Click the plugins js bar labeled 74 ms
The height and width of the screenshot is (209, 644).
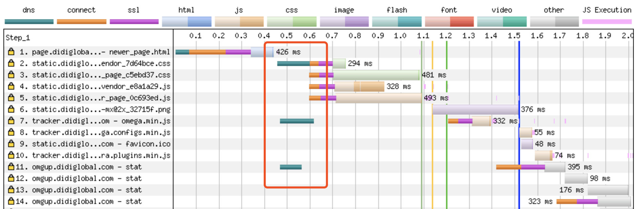tap(544, 155)
